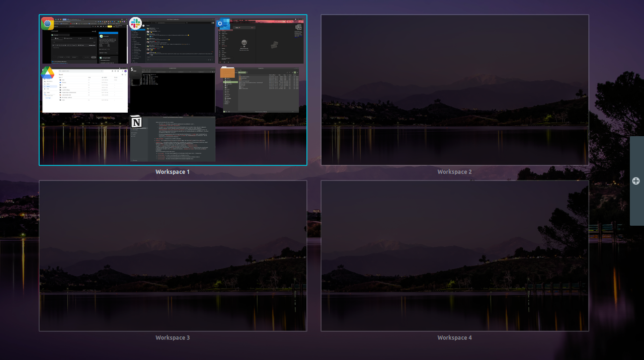Switch to the Workspace 2 thumbnail

(455, 89)
